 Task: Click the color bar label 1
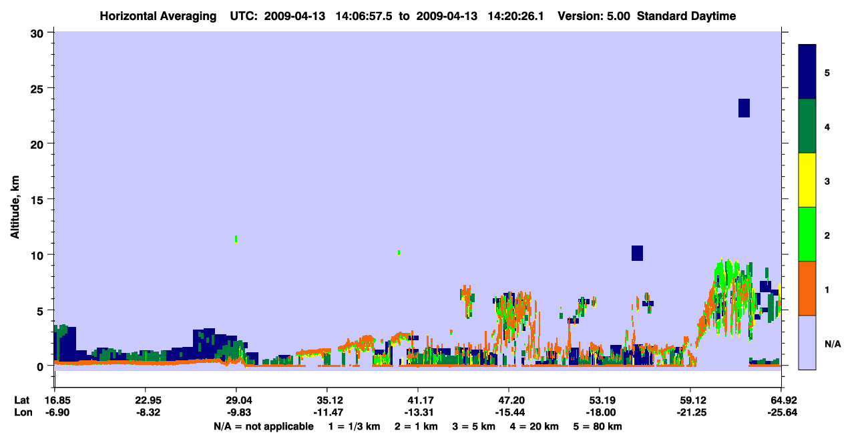click(827, 290)
